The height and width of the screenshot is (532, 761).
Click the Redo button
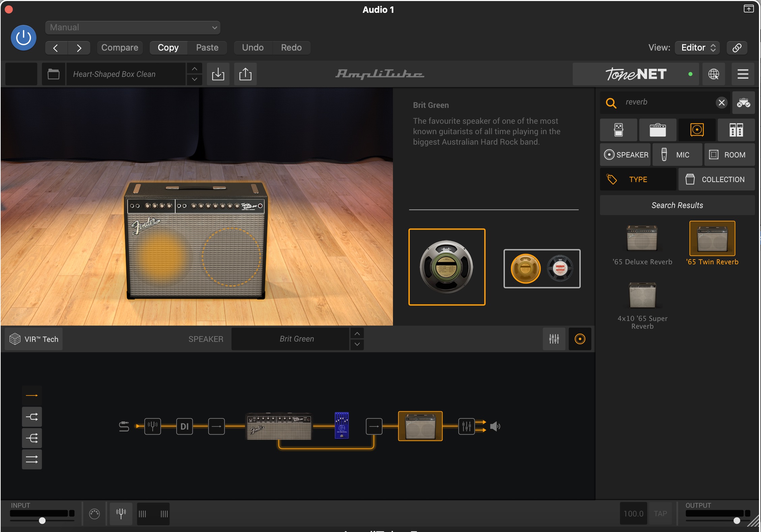coord(291,48)
